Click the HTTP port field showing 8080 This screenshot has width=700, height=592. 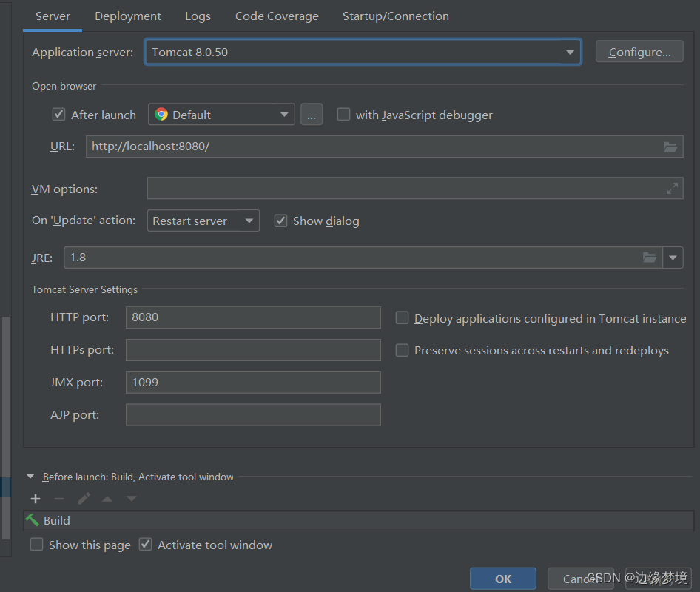pos(253,317)
